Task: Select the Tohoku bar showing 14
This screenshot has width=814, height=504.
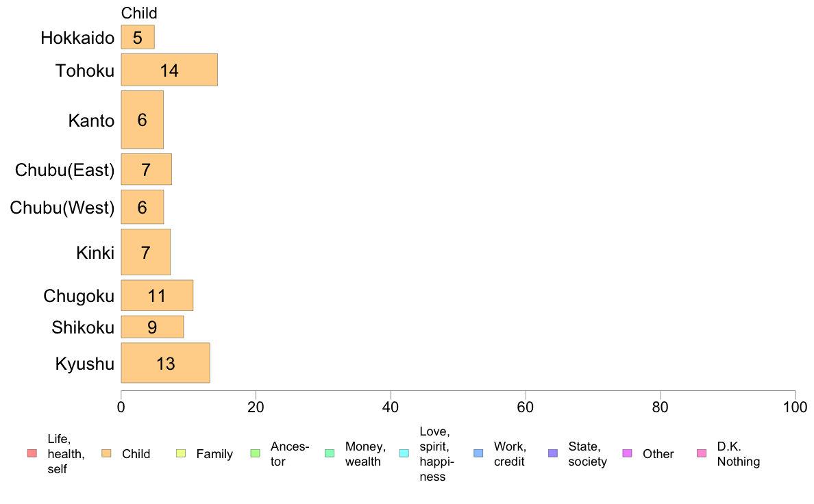Action: click(x=169, y=70)
